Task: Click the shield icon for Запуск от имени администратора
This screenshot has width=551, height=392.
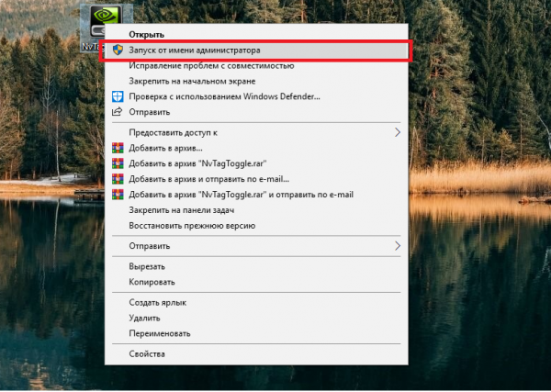Action: [x=117, y=50]
